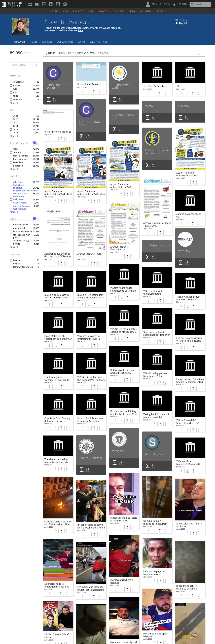Open the data-gov collection tile
Viewport: 215px width, 644px height.
[x=190, y=248]
